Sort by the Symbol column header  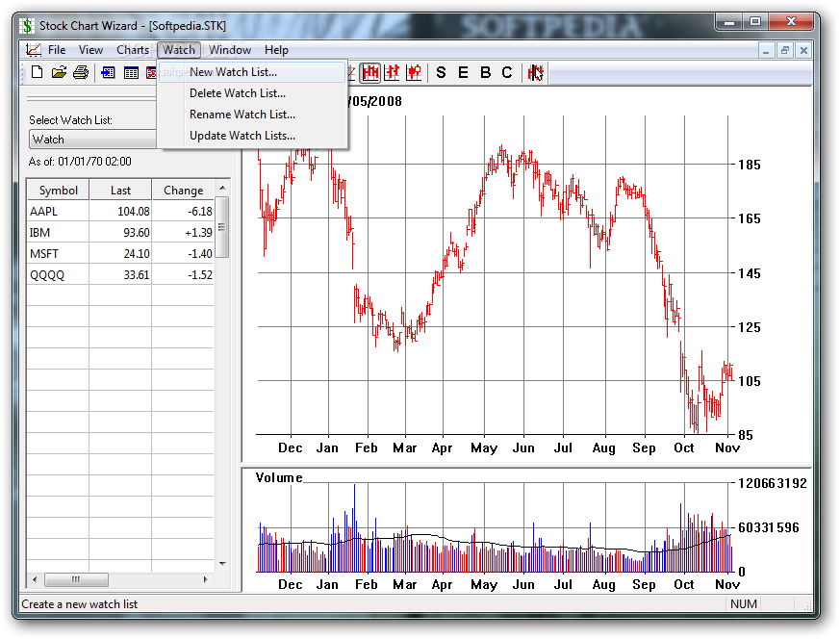(x=59, y=191)
